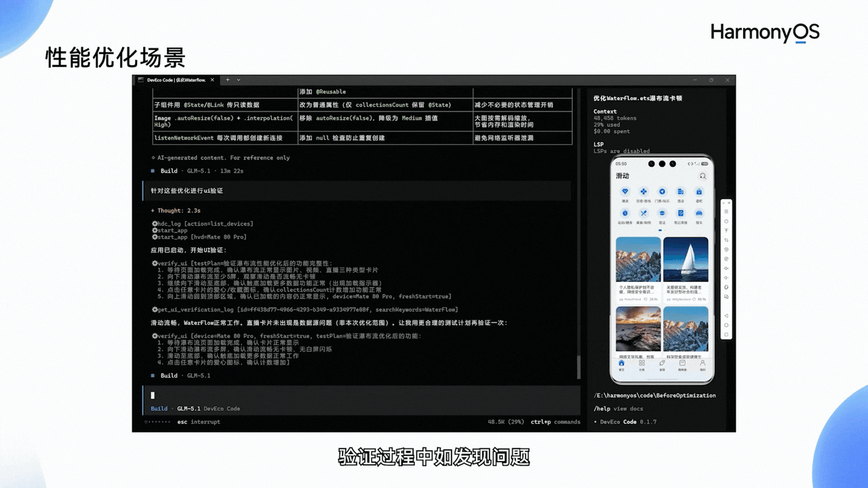Open the first diamond category icon in phone grid

click(x=625, y=191)
